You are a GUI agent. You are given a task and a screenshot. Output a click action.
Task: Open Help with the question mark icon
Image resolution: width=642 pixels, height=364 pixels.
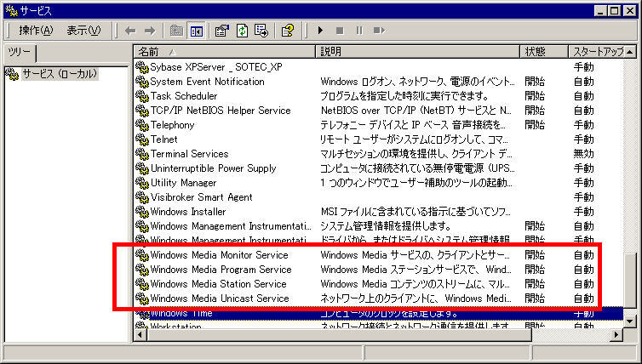click(x=288, y=31)
